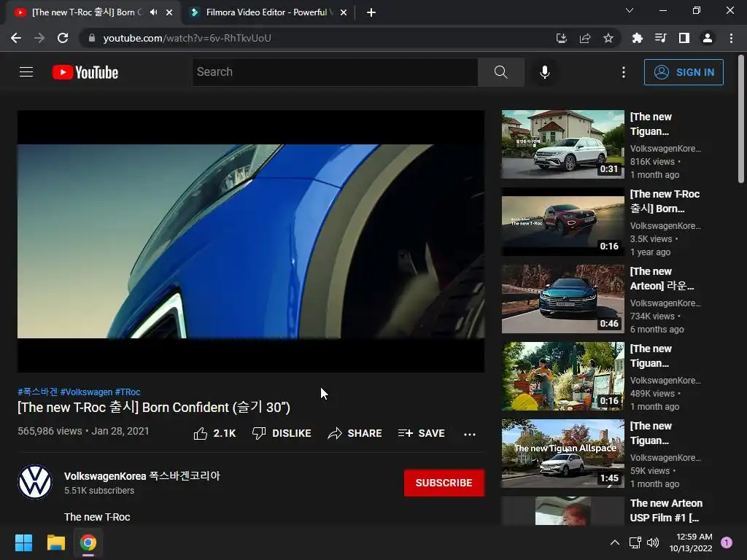View site information lock icon
The image size is (747, 560).
pos(92,38)
